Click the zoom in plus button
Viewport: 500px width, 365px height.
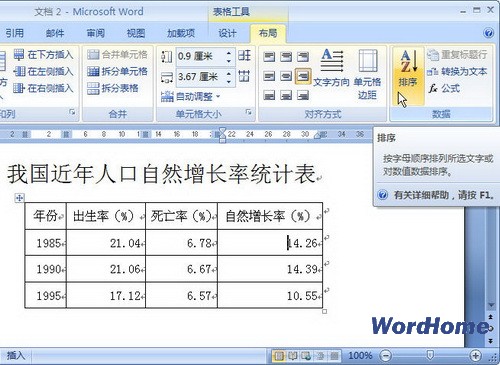475,356
